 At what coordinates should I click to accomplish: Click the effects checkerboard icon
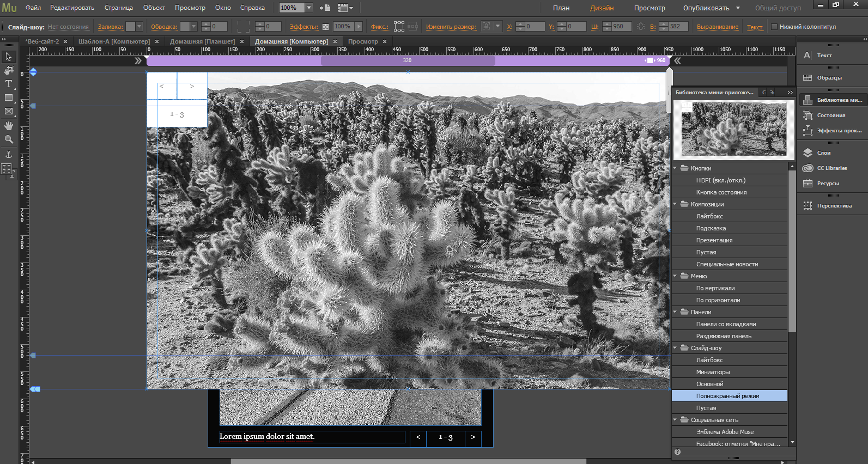click(325, 27)
